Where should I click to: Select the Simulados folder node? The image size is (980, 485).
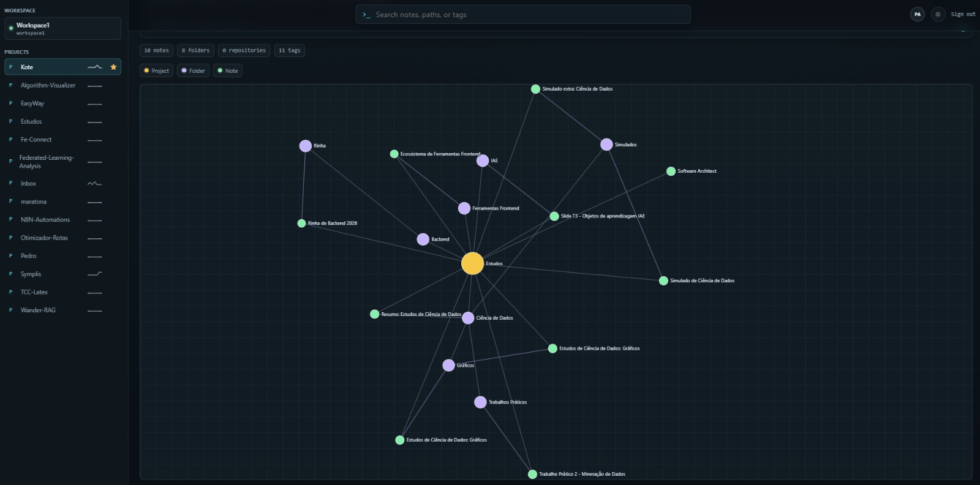click(606, 145)
